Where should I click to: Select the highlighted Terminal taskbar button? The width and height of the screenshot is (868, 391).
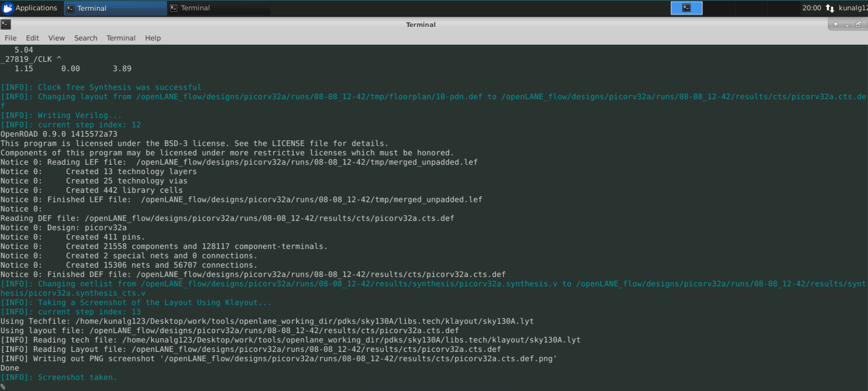pyautogui.click(x=115, y=8)
